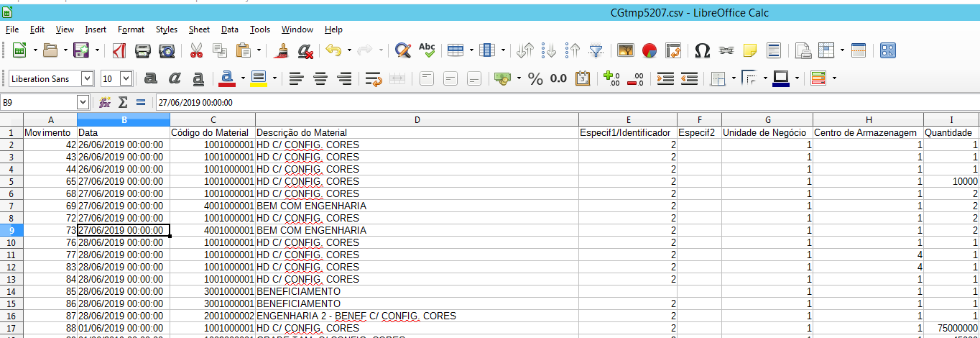Copy the selection with the Copy icon

(x=220, y=50)
